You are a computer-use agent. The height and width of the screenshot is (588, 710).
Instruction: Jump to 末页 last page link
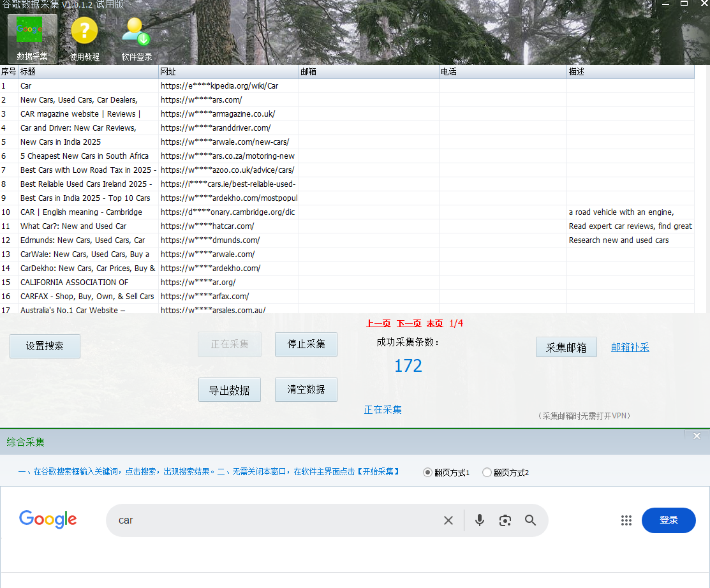[x=434, y=323]
